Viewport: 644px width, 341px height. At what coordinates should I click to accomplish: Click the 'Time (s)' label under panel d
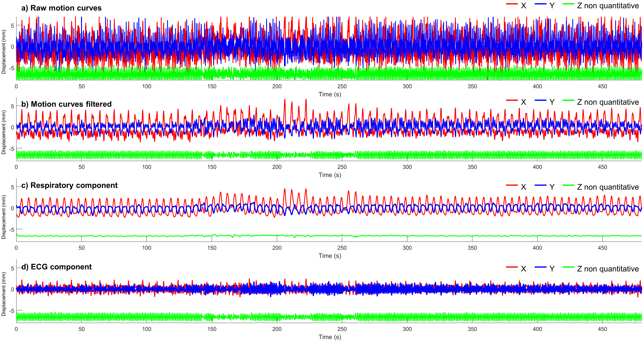click(x=330, y=337)
